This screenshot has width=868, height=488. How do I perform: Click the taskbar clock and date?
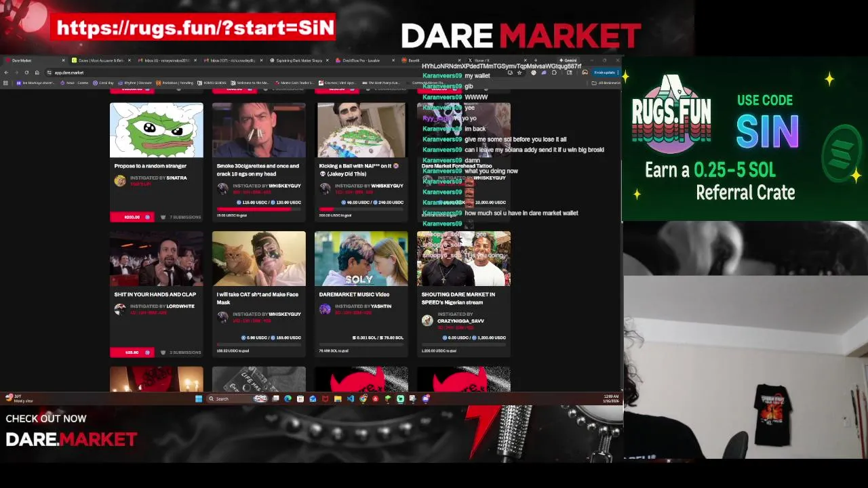pyautogui.click(x=610, y=399)
